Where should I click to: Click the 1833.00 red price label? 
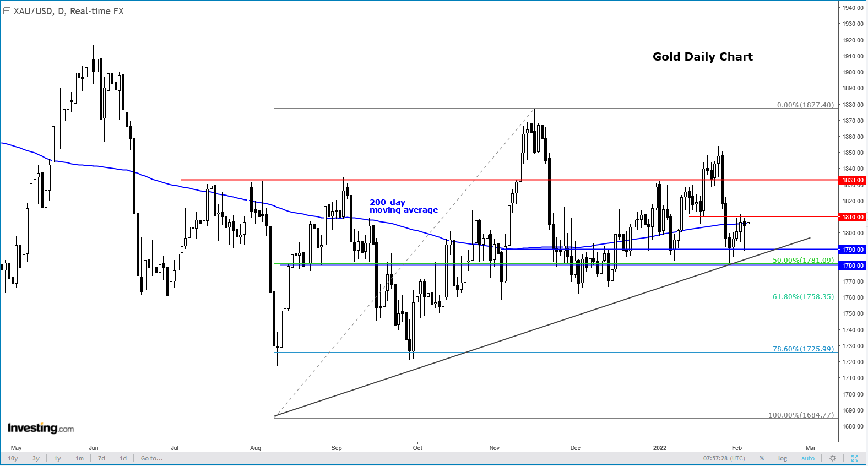[x=853, y=180]
